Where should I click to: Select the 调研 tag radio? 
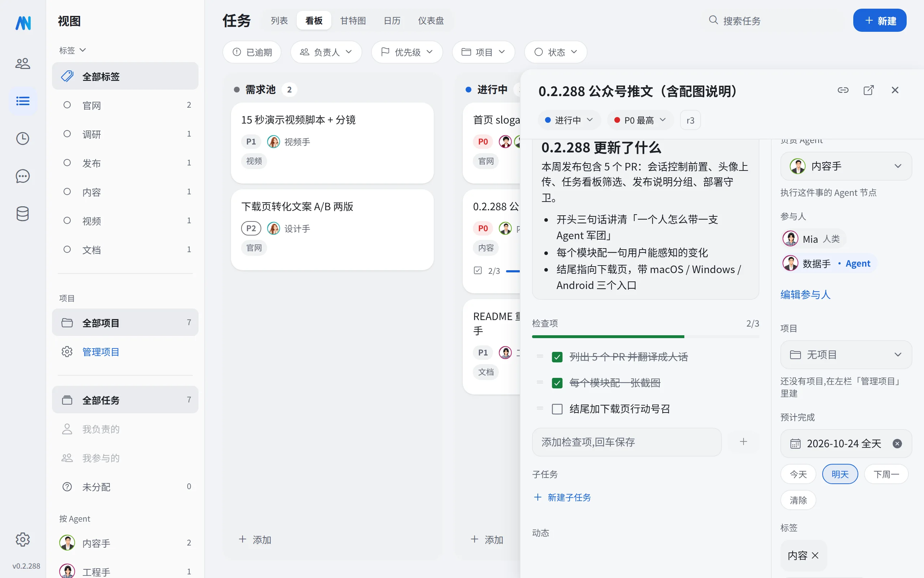click(67, 134)
